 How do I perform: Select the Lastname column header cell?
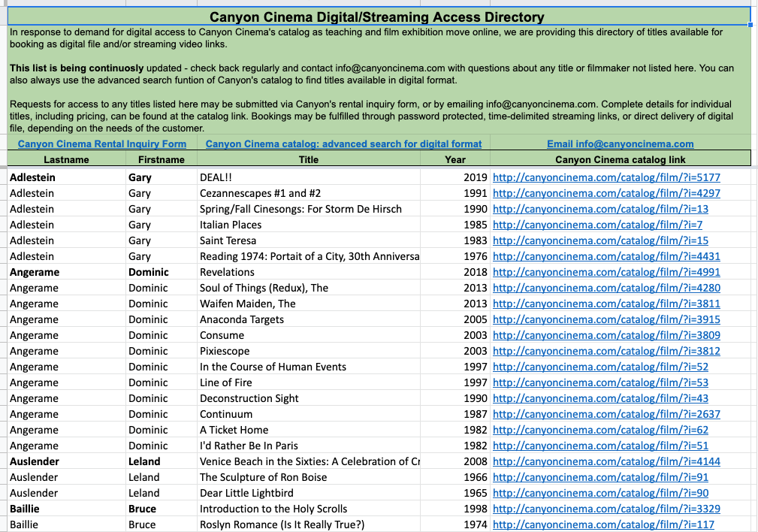coord(66,159)
